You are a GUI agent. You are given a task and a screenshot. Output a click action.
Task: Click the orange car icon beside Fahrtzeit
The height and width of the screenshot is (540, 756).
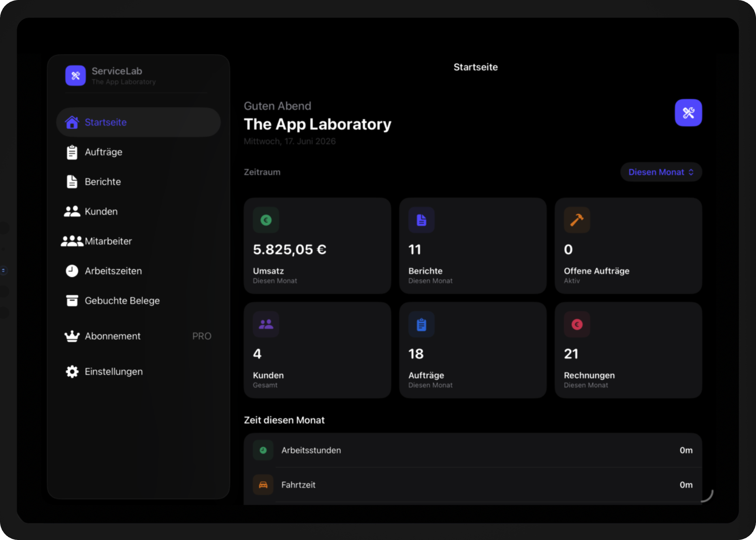(263, 485)
